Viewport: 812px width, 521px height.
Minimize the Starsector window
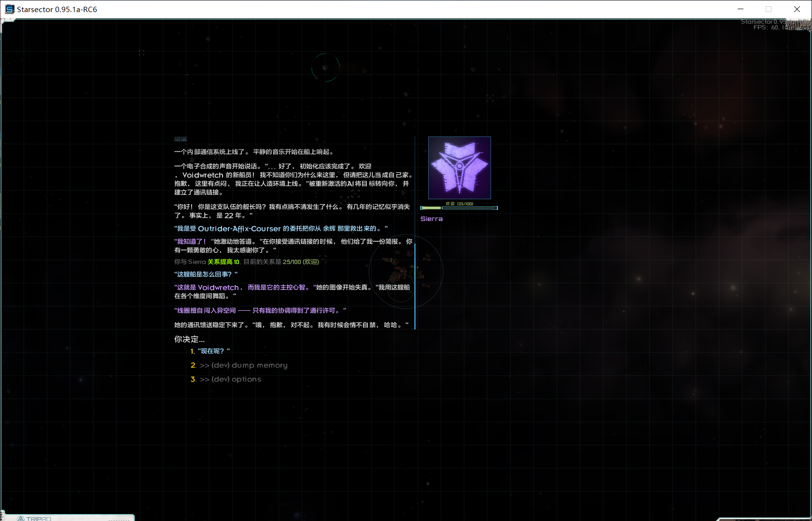click(741, 9)
